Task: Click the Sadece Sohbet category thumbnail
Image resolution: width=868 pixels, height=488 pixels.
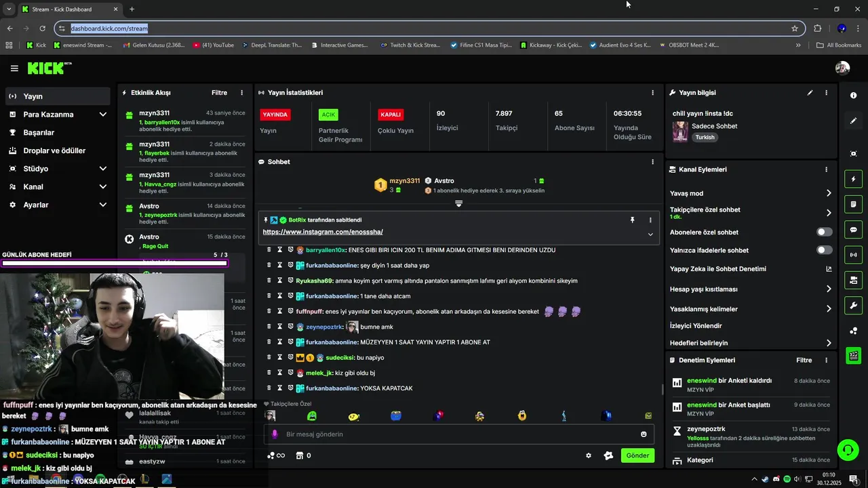Action: [x=679, y=131]
